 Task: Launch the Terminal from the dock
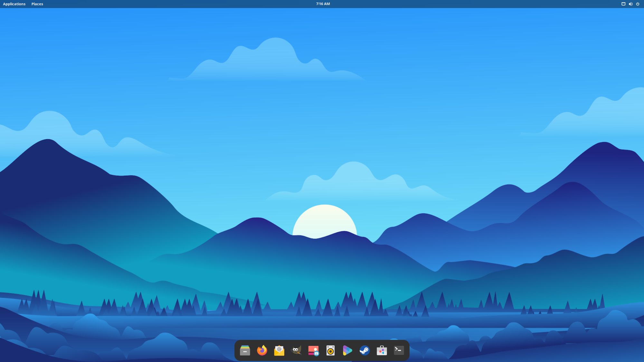(x=399, y=350)
